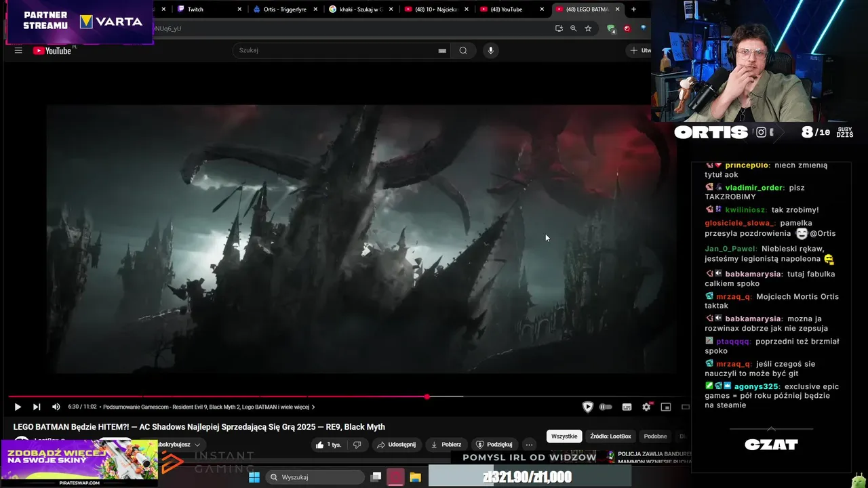
Task: Open red circular extension icon
Action: tap(627, 28)
